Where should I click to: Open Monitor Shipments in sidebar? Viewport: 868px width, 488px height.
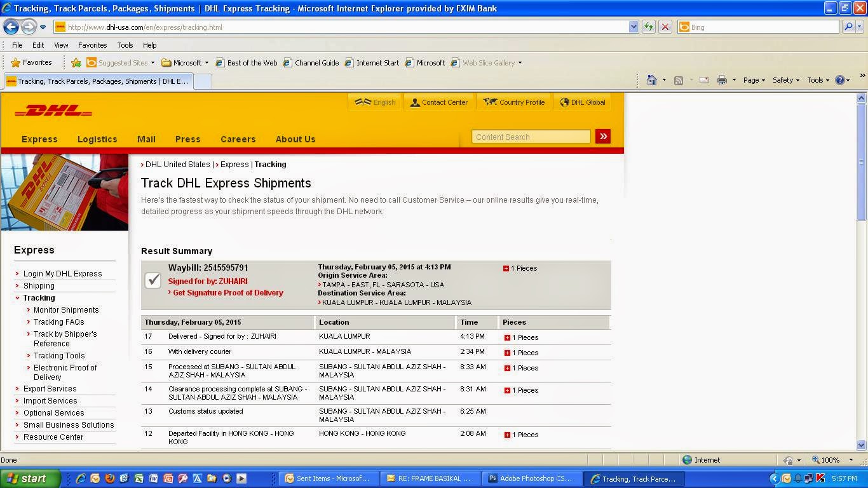66,310
